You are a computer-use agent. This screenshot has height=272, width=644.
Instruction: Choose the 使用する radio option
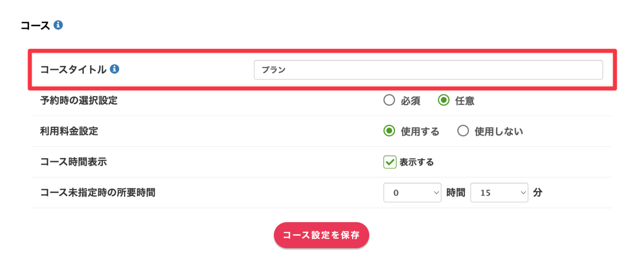[x=389, y=131]
